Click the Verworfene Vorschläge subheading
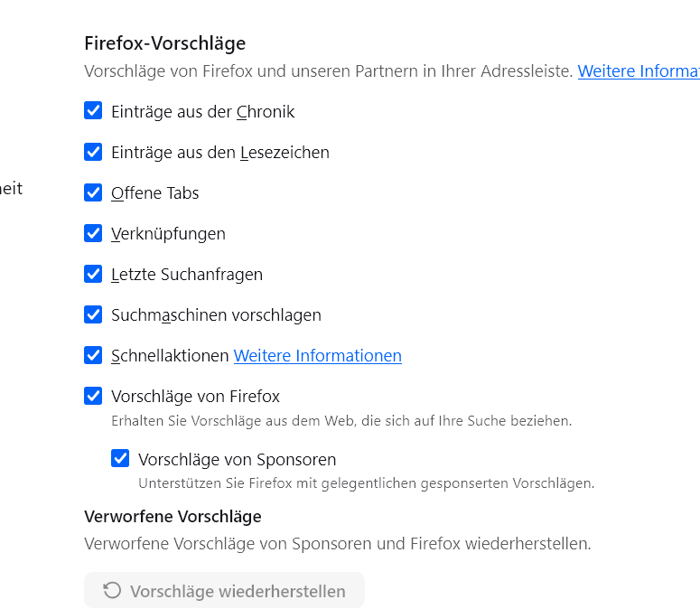 (173, 517)
